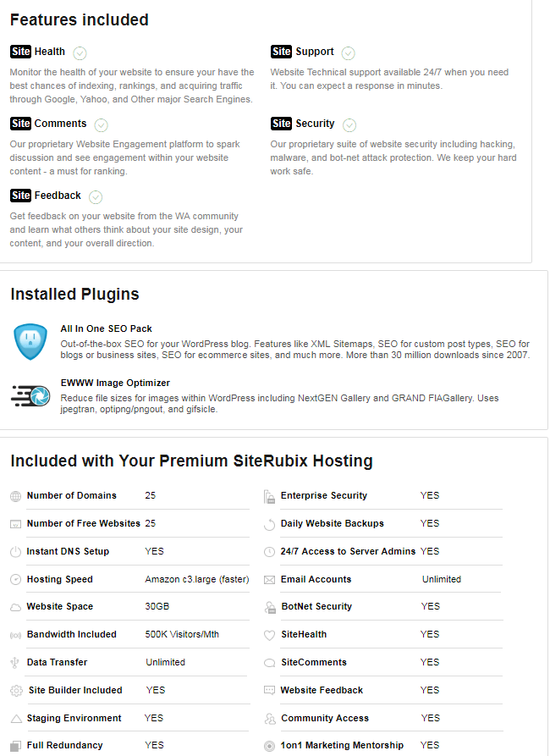The image size is (550, 756).
Task: Open the EWWW Image Optimizer title
Action: [115, 383]
